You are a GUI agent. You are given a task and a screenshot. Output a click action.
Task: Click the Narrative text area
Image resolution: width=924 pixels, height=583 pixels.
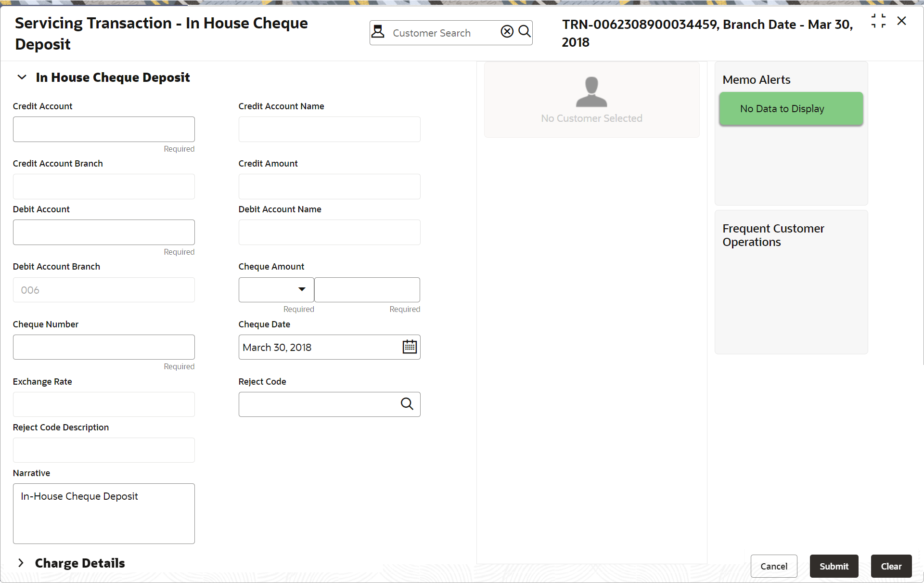pos(103,513)
